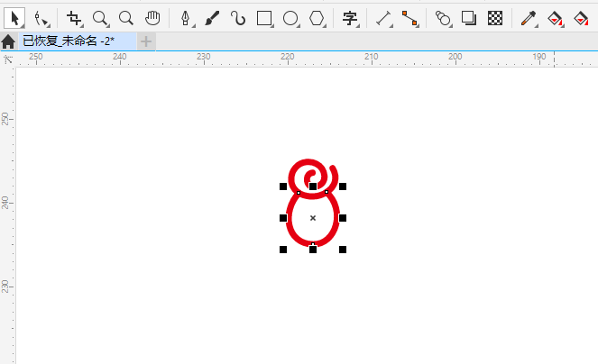Select the Pan hand tool
The width and height of the screenshot is (598, 364).
pos(152,18)
